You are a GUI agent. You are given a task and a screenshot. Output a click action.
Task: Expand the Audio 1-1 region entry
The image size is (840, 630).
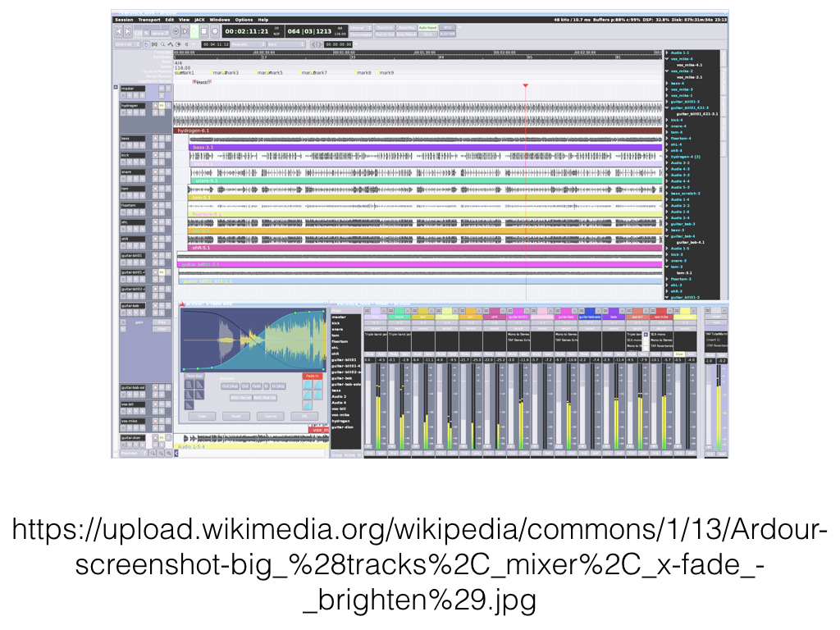click(666, 52)
